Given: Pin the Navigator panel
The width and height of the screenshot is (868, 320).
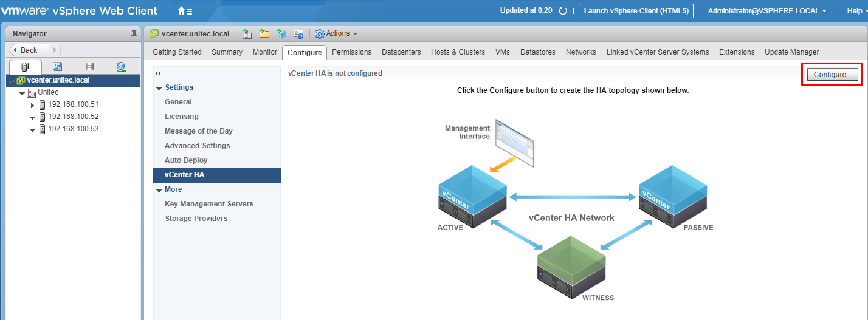Looking at the screenshot, I should 134,34.
